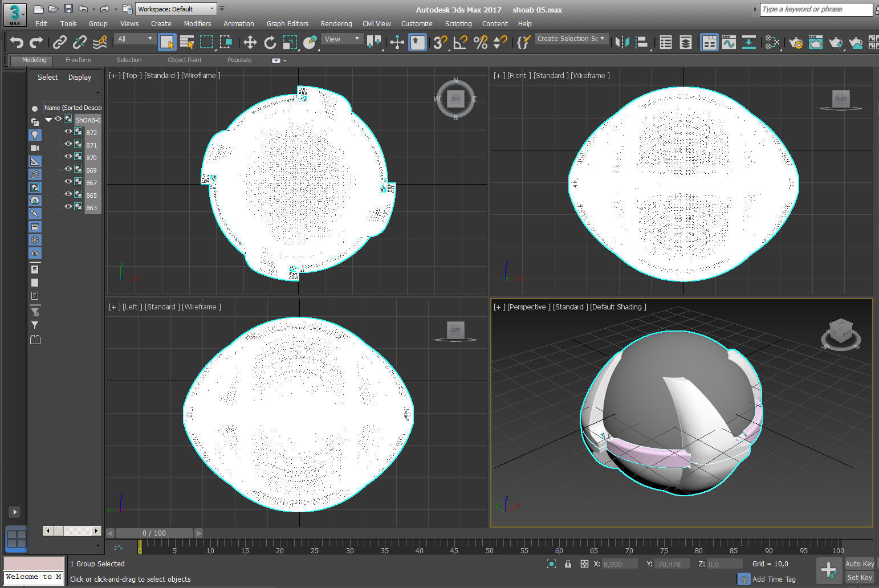Toggle the 3D Snaps button
This screenshot has height=588, width=879.
point(440,42)
